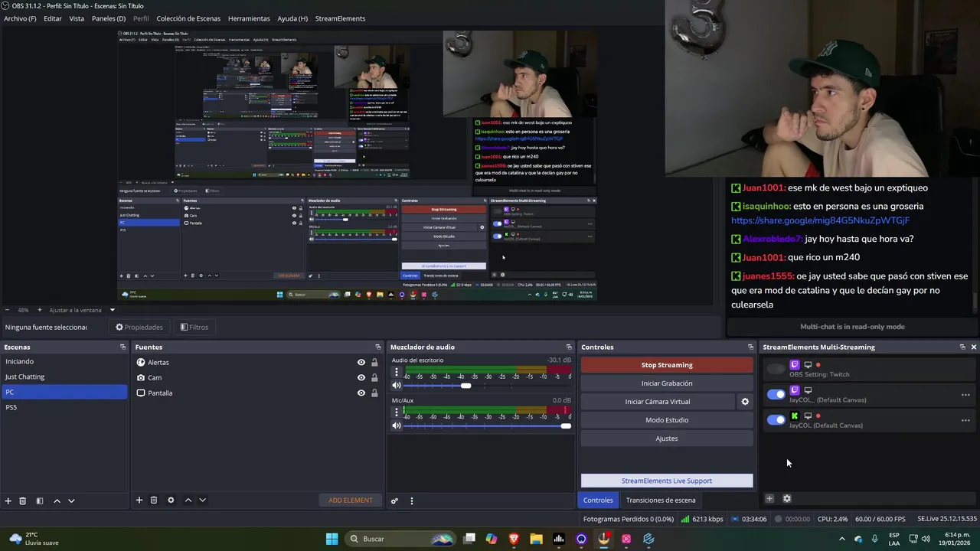Undock the Fuentes panel
The width and height of the screenshot is (980, 551).
[377, 347]
